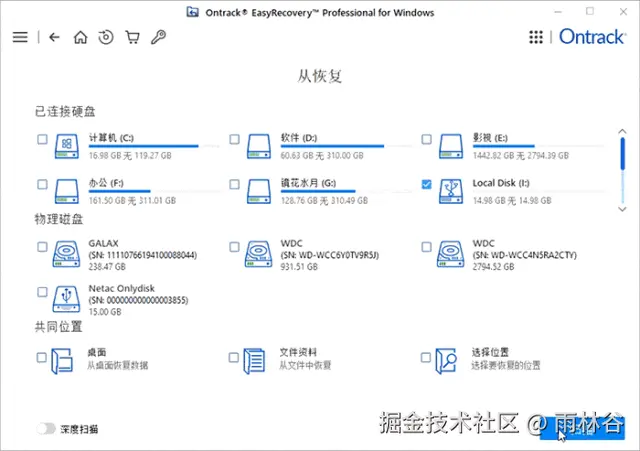The height and width of the screenshot is (451, 640).
Task: Open the shopping cart icon
Action: (132, 37)
